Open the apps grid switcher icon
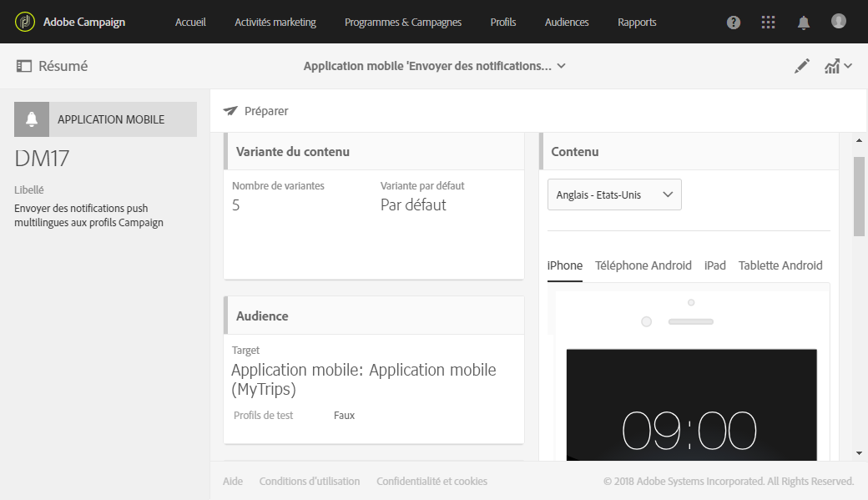 pos(768,23)
